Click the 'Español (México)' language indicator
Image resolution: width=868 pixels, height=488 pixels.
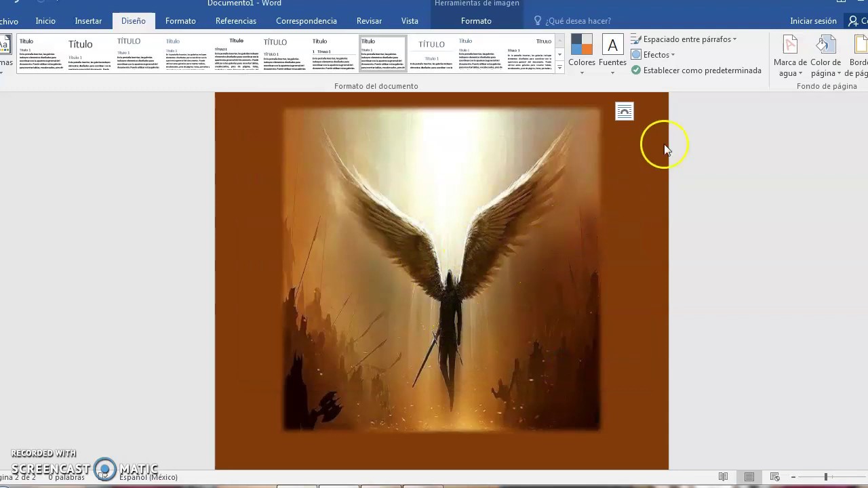[x=149, y=477]
